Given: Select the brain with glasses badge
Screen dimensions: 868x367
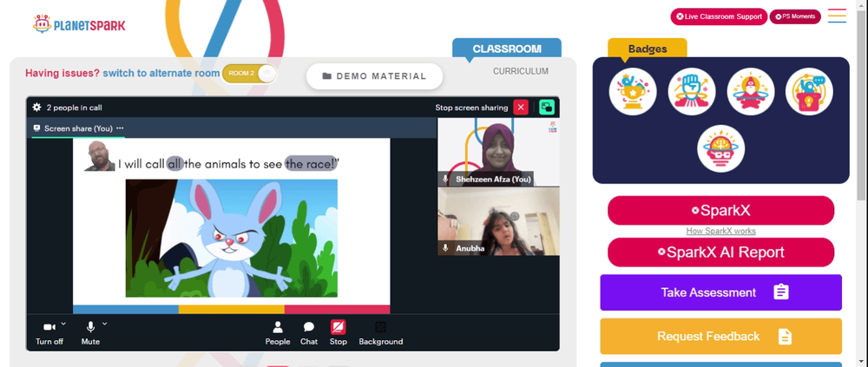Looking at the screenshot, I should [x=720, y=148].
